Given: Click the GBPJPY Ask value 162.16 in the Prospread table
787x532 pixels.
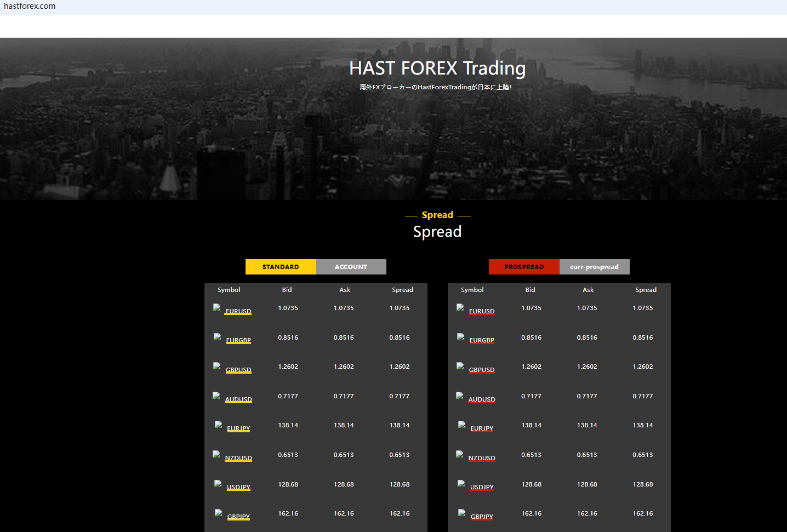Looking at the screenshot, I should click(x=587, y=513).
